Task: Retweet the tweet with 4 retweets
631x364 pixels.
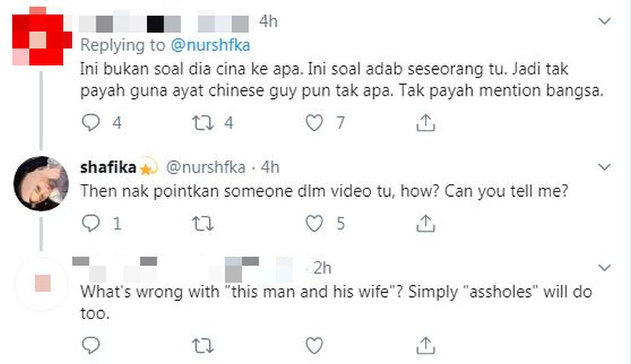Action: (202, 122)
